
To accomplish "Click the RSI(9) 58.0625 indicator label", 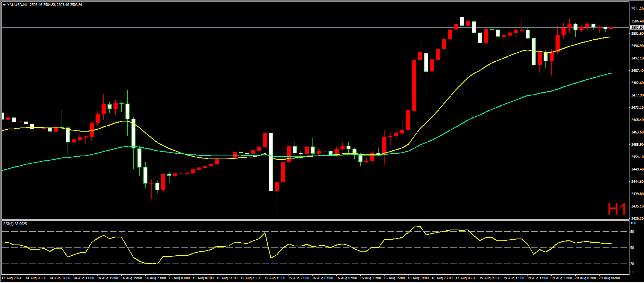I will 15,224.
